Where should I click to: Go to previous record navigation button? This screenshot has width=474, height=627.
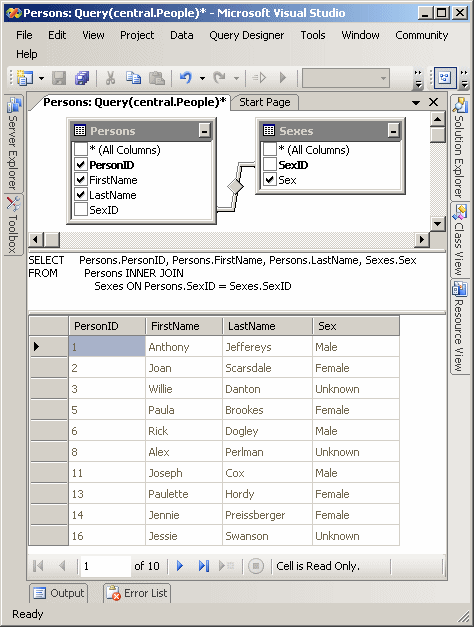click(62, 566)
